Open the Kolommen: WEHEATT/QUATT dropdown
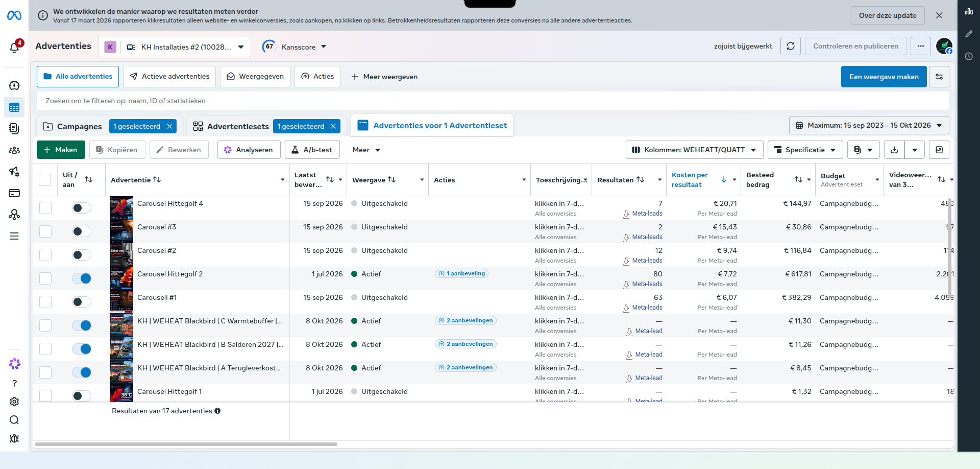980x469 pixels. tap(694, 150)
